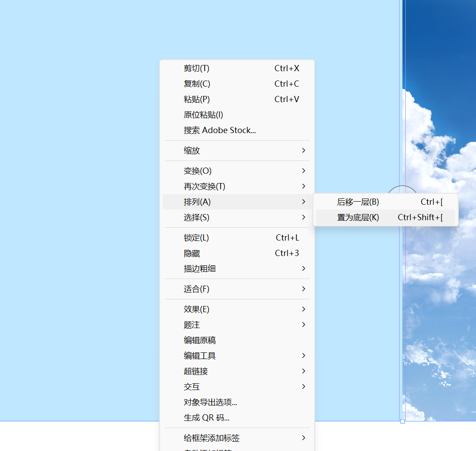Choose 剪切(T) to cut the object
476x451 pixels.
pos(197,69)
